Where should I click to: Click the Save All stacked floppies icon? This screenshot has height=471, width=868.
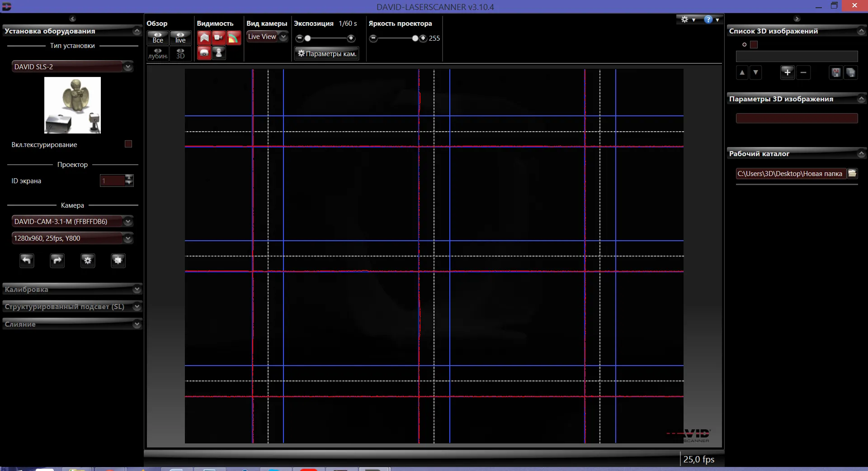point(851,72)
